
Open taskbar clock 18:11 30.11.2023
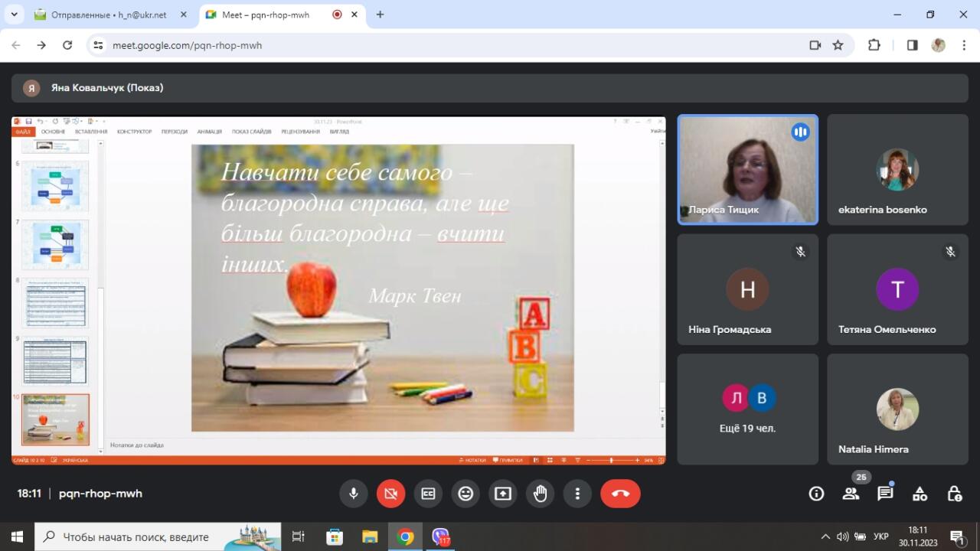click(918, 536)
